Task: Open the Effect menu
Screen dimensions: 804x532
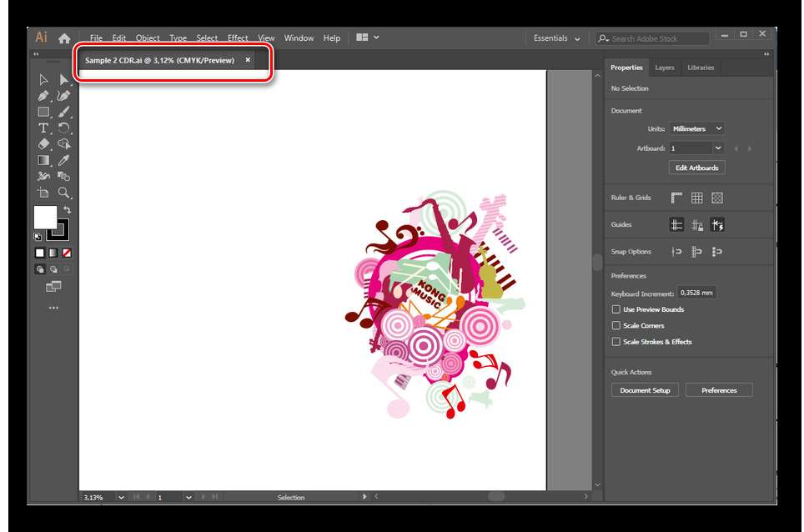Action: point(238,38)
